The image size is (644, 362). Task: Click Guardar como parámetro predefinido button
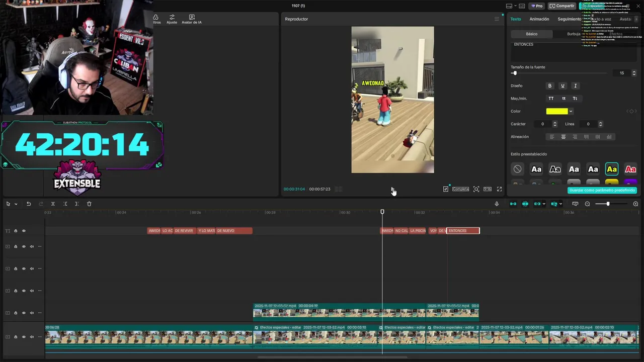tap(602, 190)
